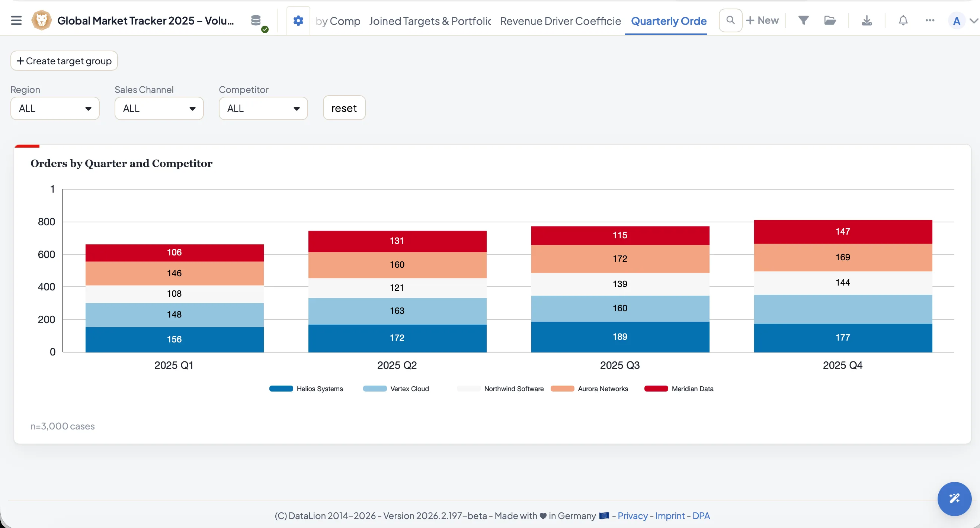Image resolution: width=980 pixels, height=528 pixels.
Task: Expand the chevron next to user avatar
Action: click(974, 21)
